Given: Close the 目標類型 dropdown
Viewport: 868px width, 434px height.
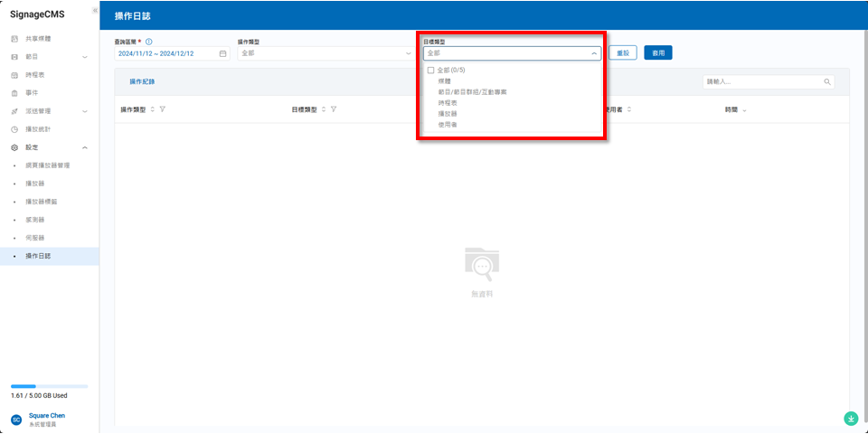Looking at the screenshot, I should tap(593, 53).
